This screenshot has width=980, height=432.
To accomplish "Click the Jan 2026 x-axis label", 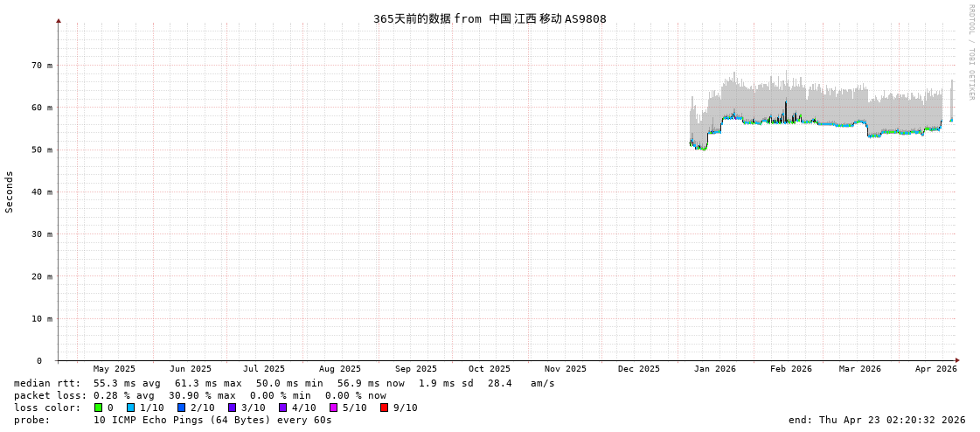I will [x=714, y=369].
